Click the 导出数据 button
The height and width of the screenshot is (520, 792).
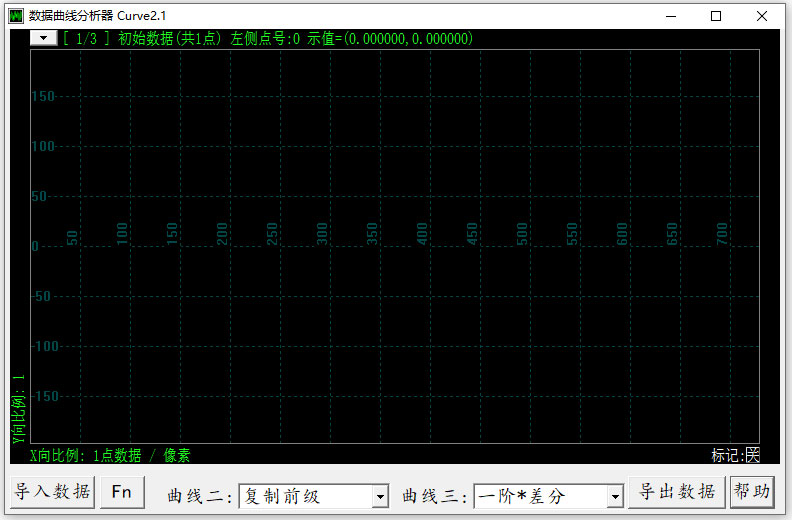pyautogui.click(x=676, y=492)
